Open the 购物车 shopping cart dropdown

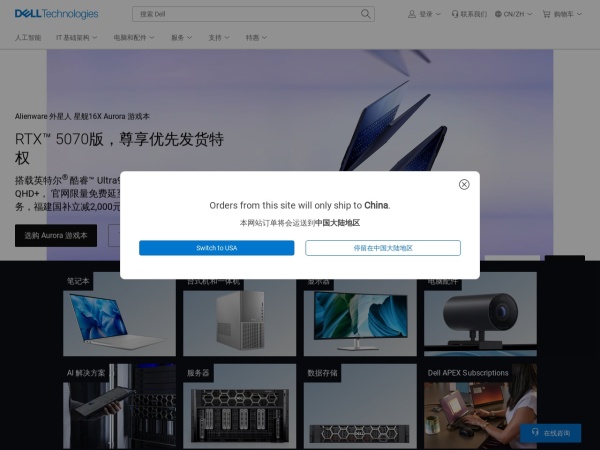click(562, 14)
